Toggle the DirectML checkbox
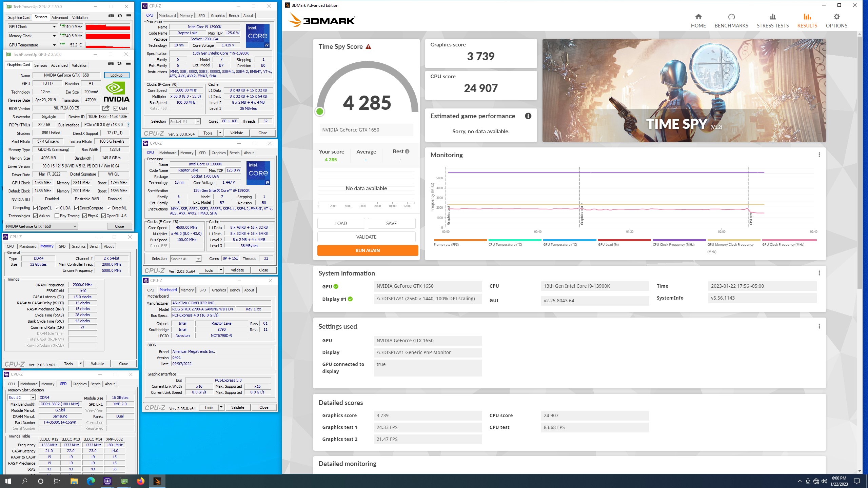Viewport: 868px width, 488px height. pos(109,208)
